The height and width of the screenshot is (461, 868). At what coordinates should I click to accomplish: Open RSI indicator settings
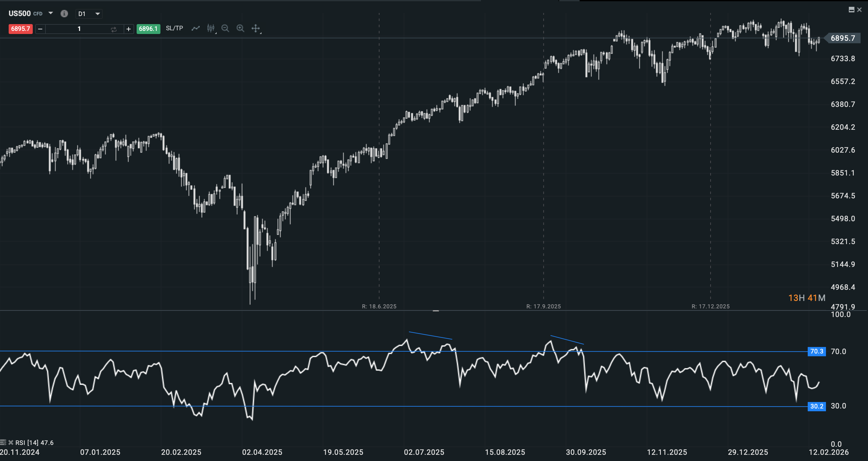tap(3, 442)
